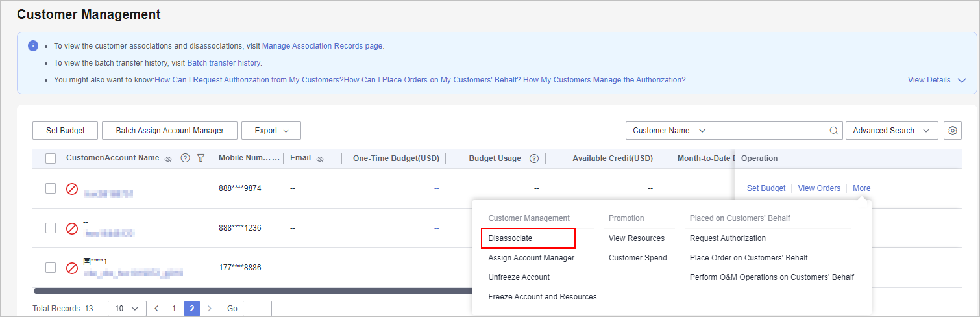Screen dimensions: 980x317
Task: Open the Manage Association Records page link
Action: [322, 46]
